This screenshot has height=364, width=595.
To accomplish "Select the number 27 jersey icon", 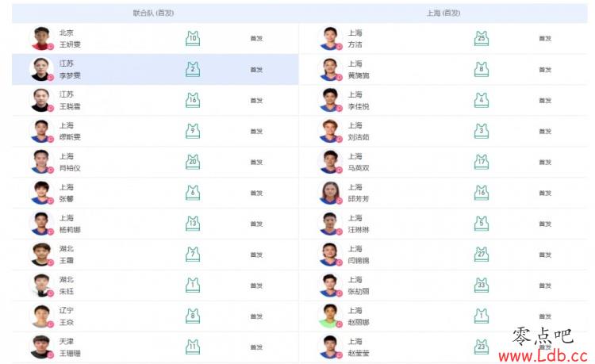I will (482, 255).
